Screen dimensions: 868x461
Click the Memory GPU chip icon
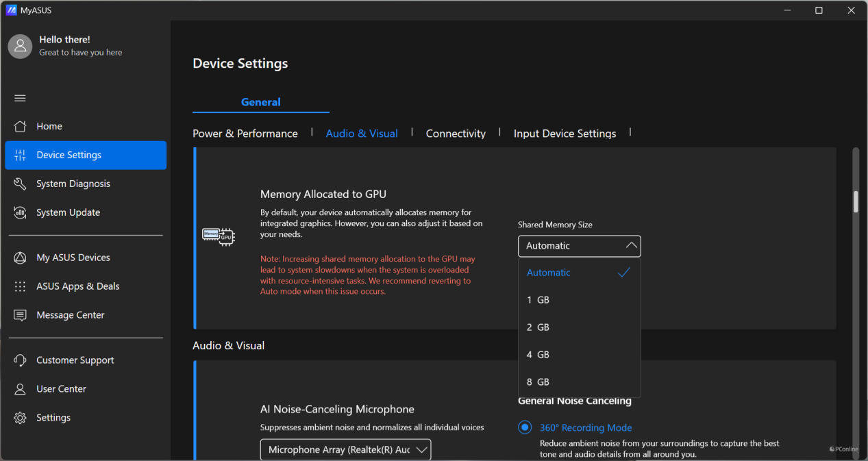click(219, 236)
